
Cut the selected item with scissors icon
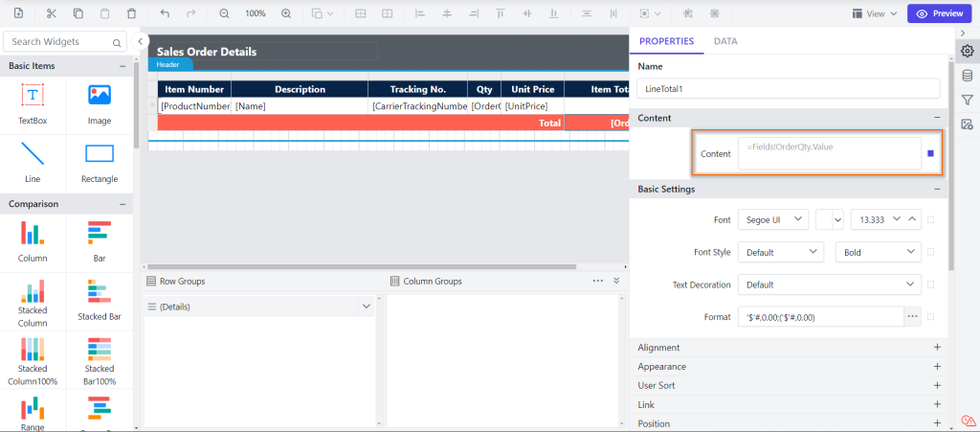click(52, 13)
